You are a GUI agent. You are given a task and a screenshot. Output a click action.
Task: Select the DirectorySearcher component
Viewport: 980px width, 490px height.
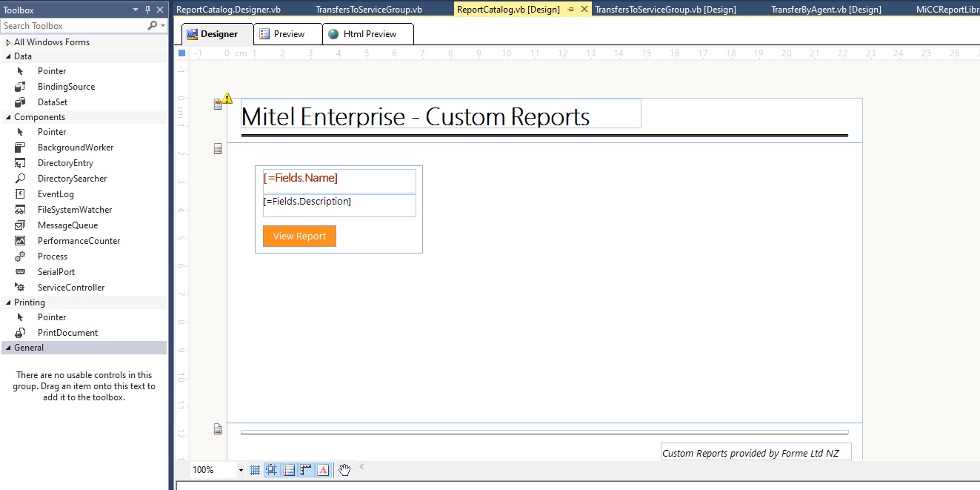point(83,179)
